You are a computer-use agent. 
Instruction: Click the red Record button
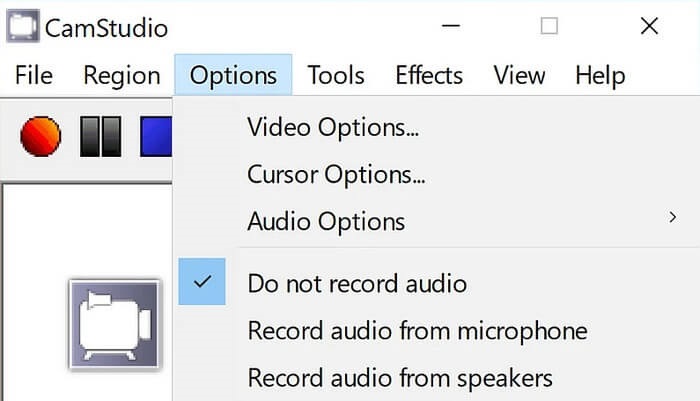(x=40, y=136)
